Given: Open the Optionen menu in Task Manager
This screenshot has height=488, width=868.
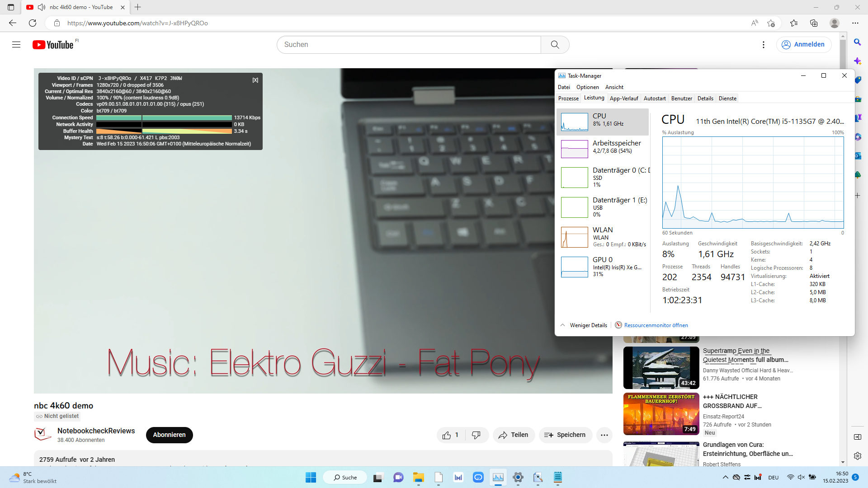Looking at the screenshot, I should pyautogui.click(x=587, y=87).
